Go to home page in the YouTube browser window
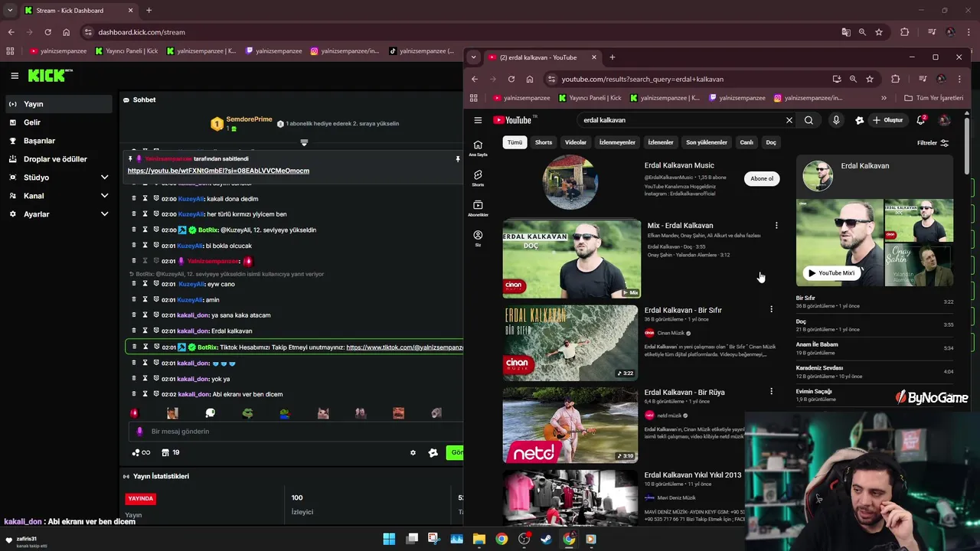The image size is (980, 551). pyautogui.click(x=530, y=79)
